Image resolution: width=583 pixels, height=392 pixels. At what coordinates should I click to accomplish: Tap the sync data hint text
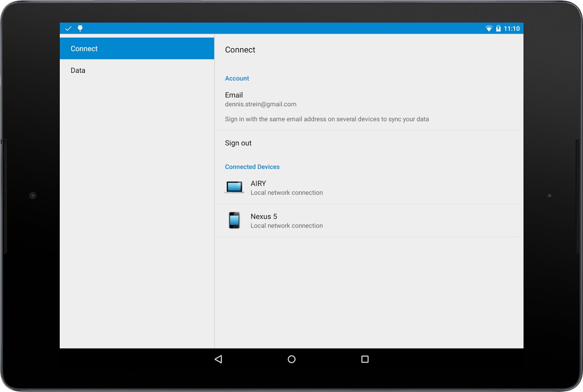coord(327,119)
